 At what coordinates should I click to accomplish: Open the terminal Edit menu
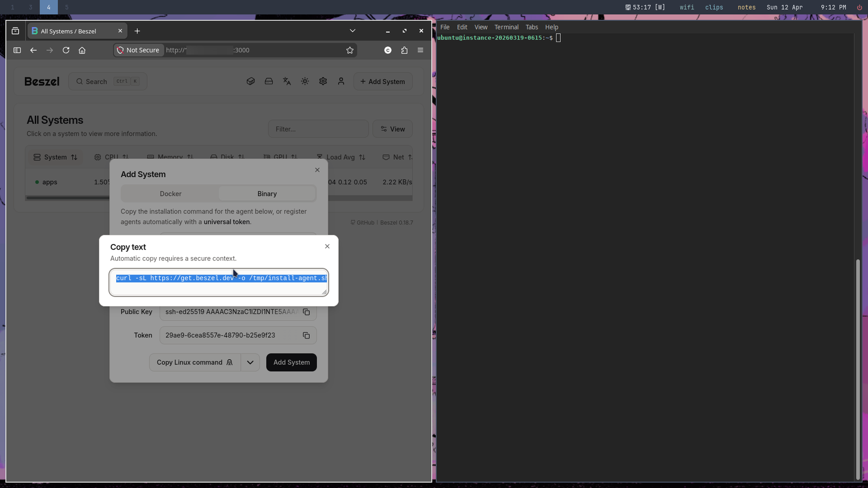(462, 27)
